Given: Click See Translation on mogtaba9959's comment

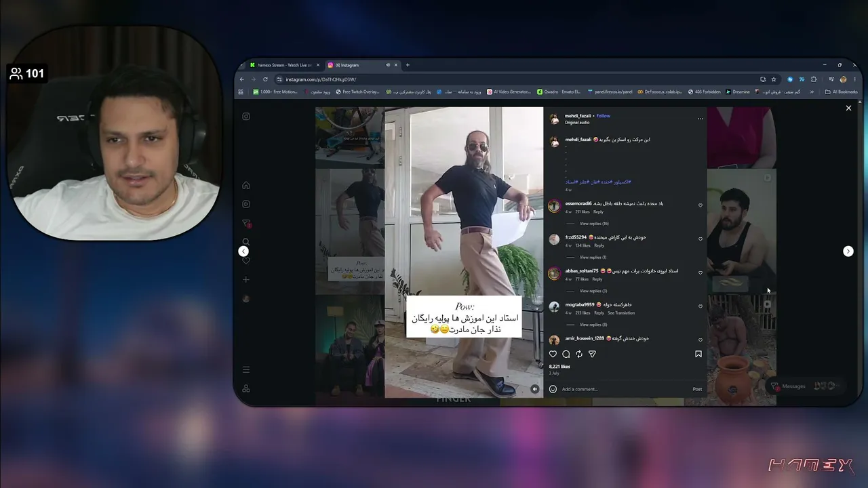Looking at the screenshot, I should (x=621, y=313).
